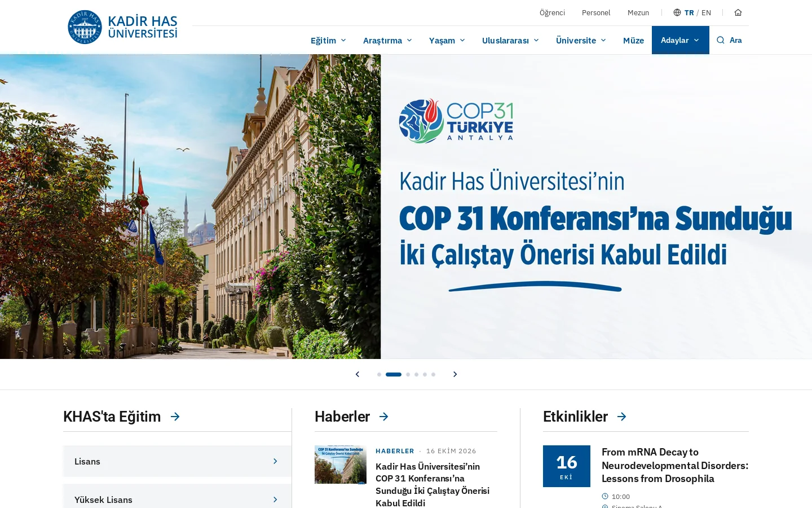Screen dimensions: 812x508
Task: Open the Öğrenci top link
Action: [552, 12]
